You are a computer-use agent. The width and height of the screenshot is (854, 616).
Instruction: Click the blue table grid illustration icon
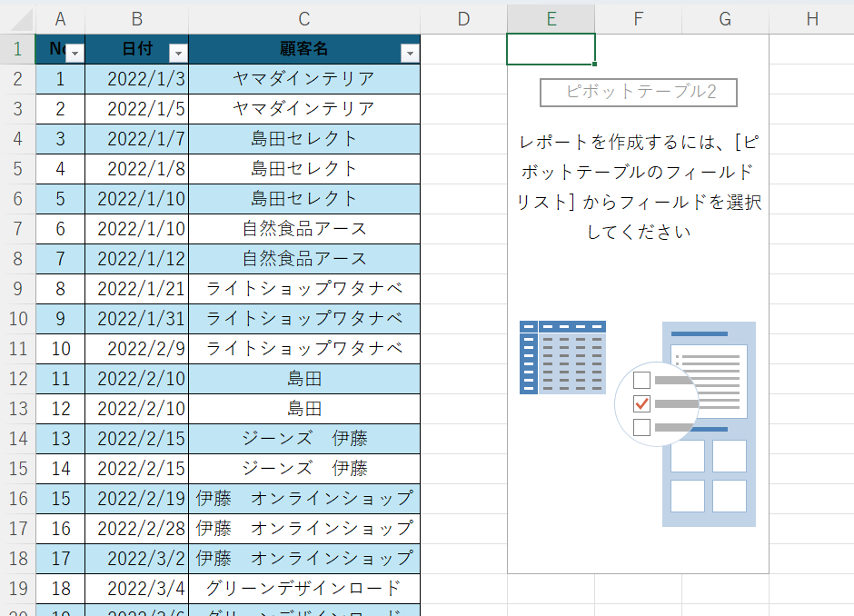[562, 357]
